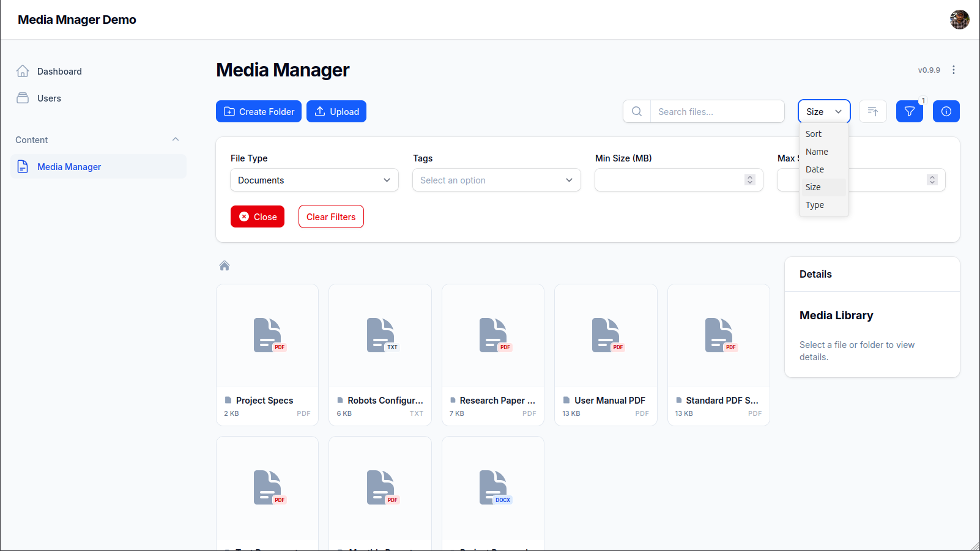
Task: Open the Dashboard sidebar icon
Action: click(x=23, y=71)
